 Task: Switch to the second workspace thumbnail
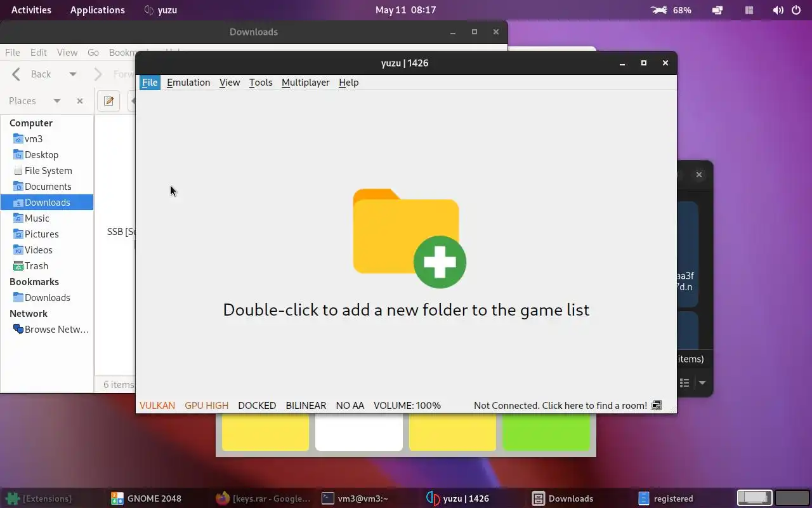click(792, 498)
